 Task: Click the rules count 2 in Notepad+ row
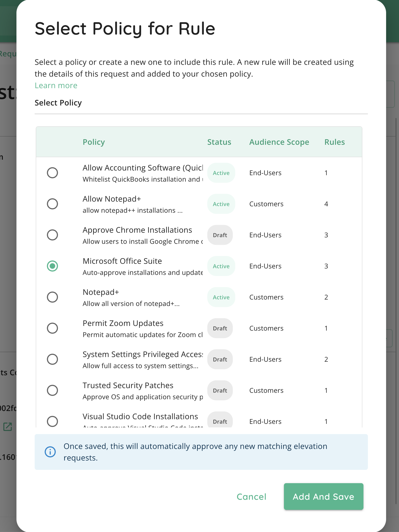click(326, 297)
